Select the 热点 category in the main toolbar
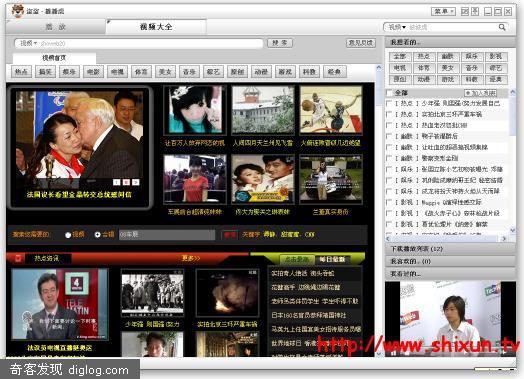This screenshot has width=524, height=379. click(21, 72)
